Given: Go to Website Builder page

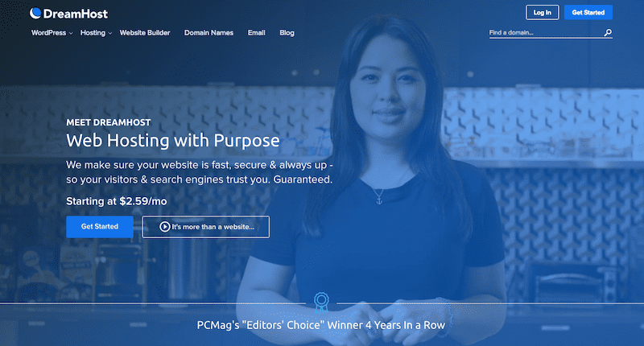Looking at the screenshot, I should point(145,33).
